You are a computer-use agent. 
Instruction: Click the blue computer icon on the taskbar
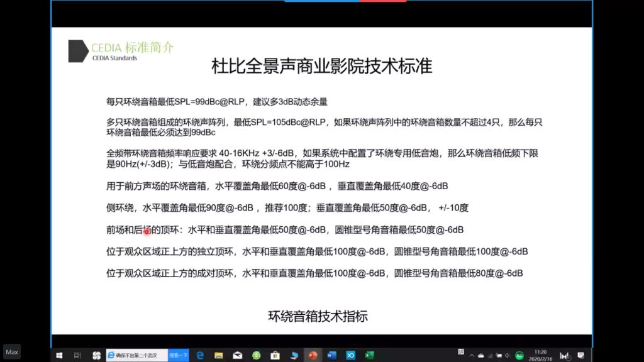[294, 356]
